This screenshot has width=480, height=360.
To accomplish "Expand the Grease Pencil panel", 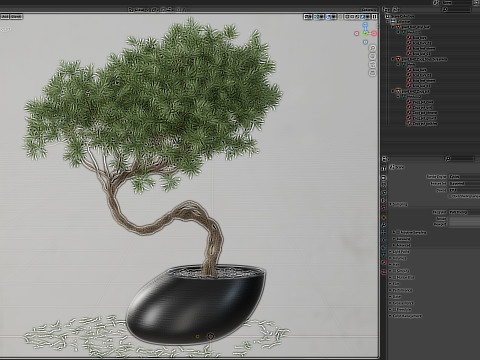I will (x=401, y=303).
